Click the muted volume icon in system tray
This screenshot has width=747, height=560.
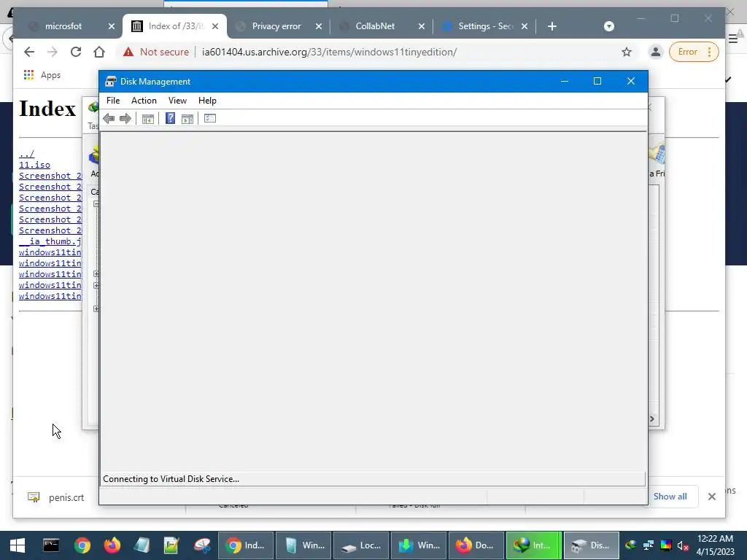[683, 545]
